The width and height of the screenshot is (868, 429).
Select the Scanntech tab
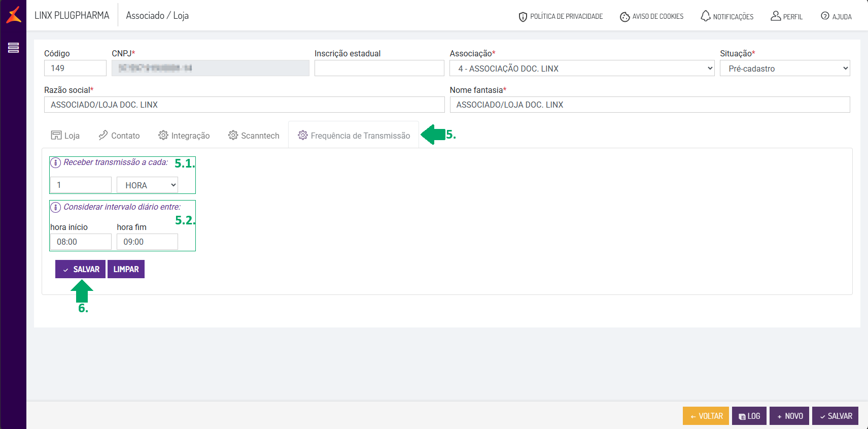click(254, 136)
